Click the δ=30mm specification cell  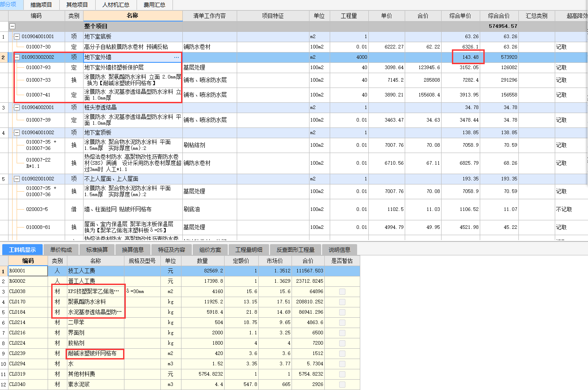point(142,292)
